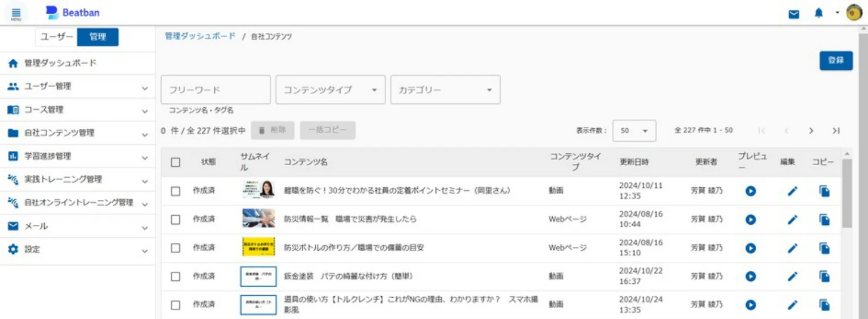Edit the 鈑金塗装 パテ content

(793, 276)
